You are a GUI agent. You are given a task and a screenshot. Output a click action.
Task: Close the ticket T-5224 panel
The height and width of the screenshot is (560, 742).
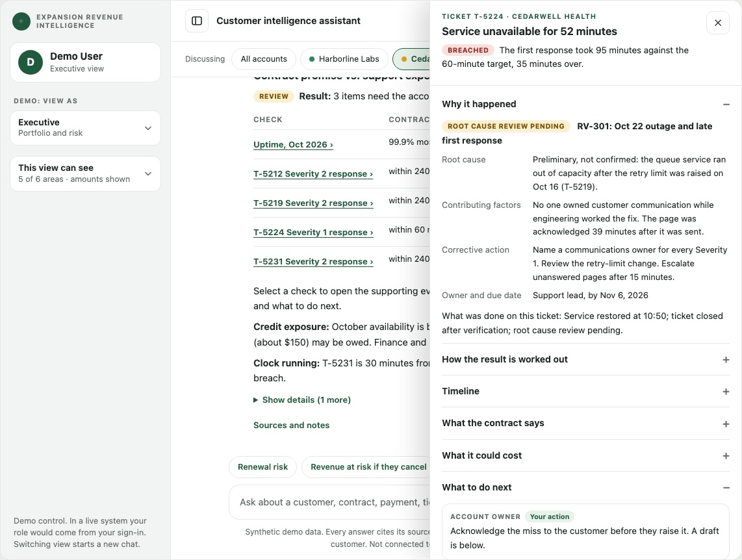[x=718, y=23]
